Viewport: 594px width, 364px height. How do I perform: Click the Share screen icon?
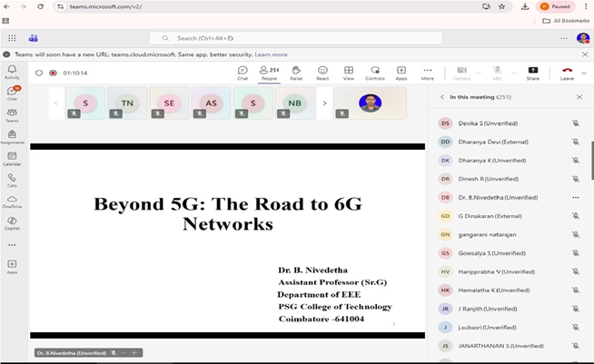532,73
